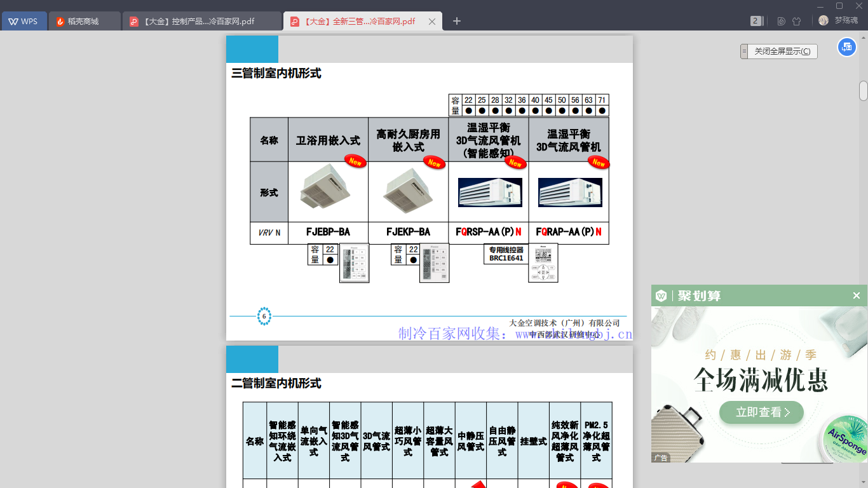This screenshot has width=868, height=488.
Task: Close the 【大金】全新三管 PDF tab
Action: (x=432, y=21)
